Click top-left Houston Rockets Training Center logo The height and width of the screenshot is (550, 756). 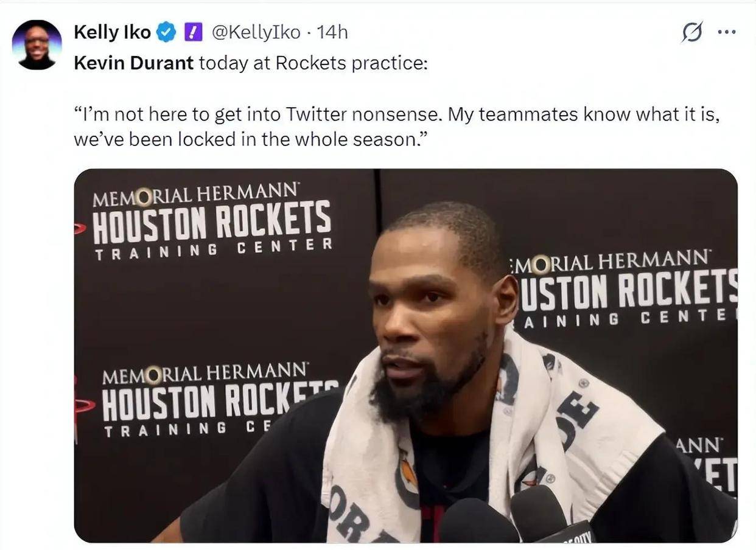click(x=211, y=223)
